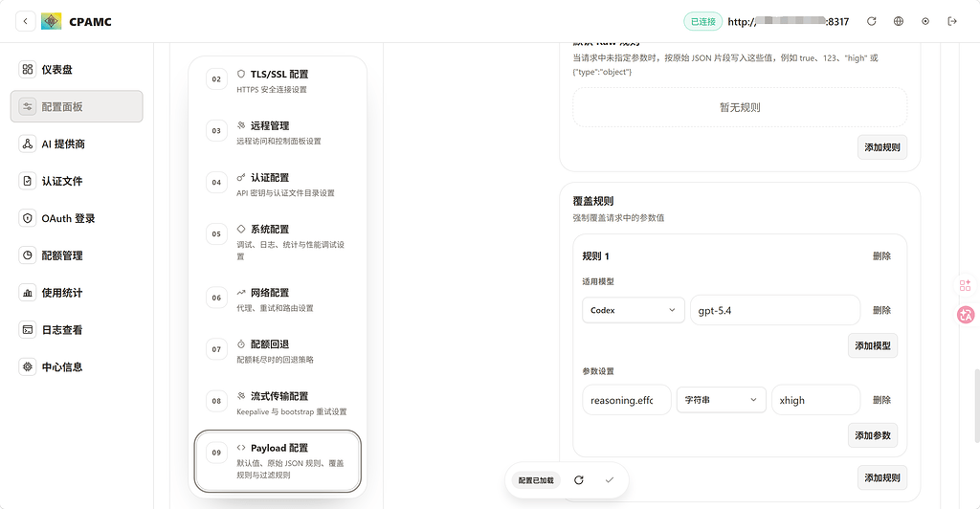Click the 已连接 status badge

click(x=703, y=21)
